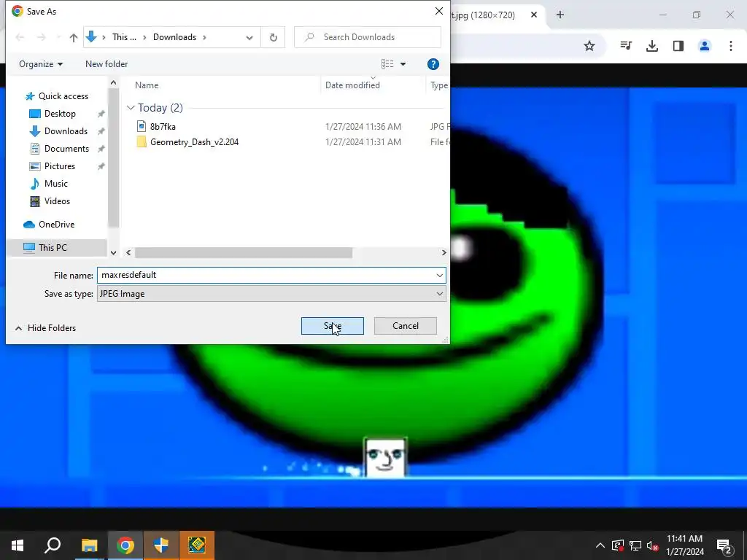Click the navigation pane scroll down arrow
This screenshot has width=747, height=560.
coord(113,253)
